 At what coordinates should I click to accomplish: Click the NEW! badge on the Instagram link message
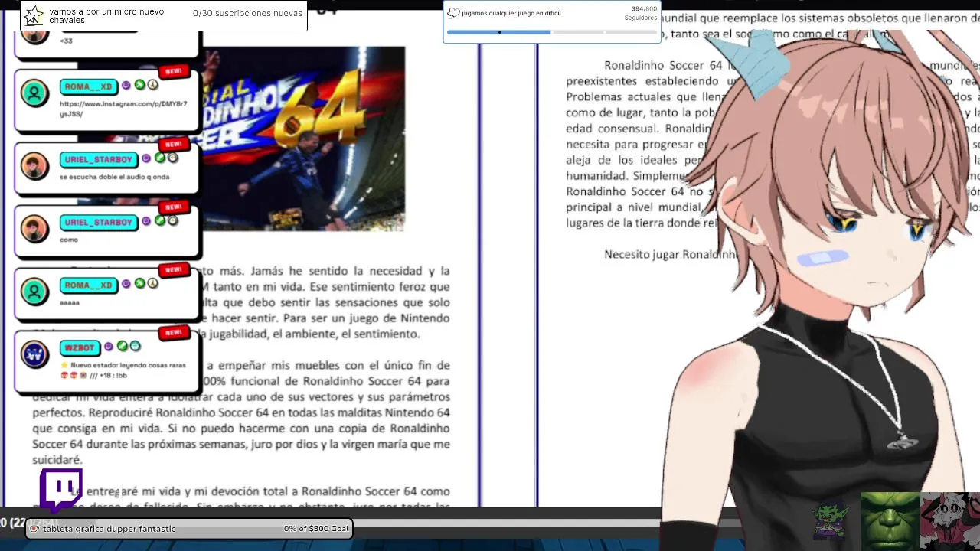[x=174, y=72]
